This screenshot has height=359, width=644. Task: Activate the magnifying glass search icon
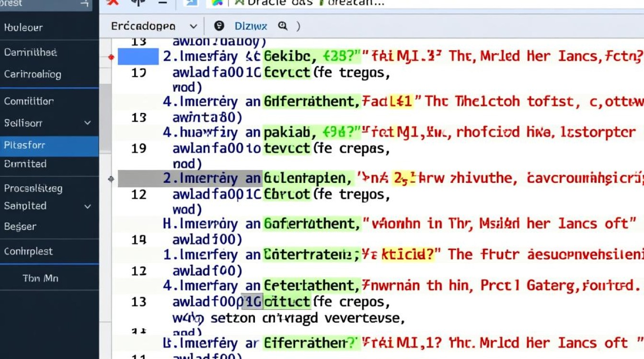tap(283, 26)
